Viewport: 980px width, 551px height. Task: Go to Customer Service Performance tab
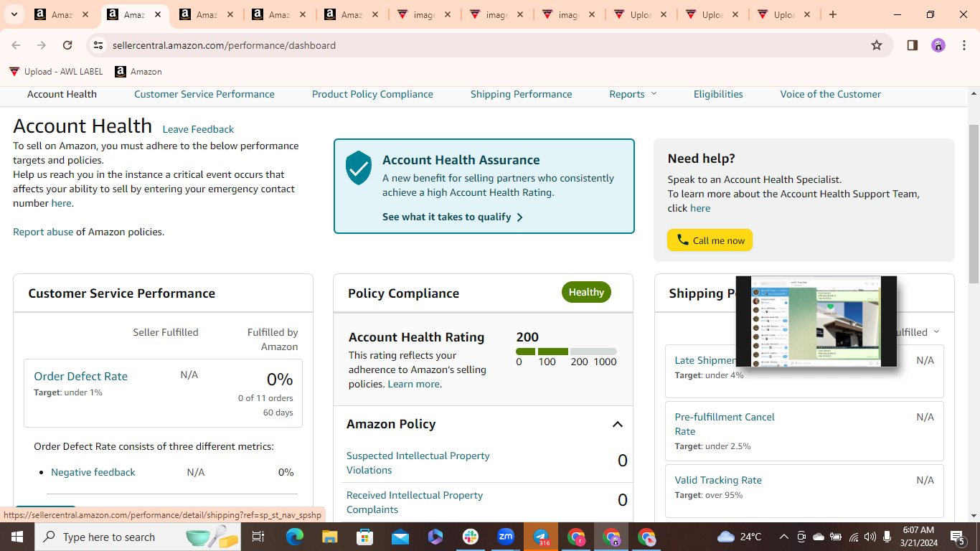[x=204, y=94]
